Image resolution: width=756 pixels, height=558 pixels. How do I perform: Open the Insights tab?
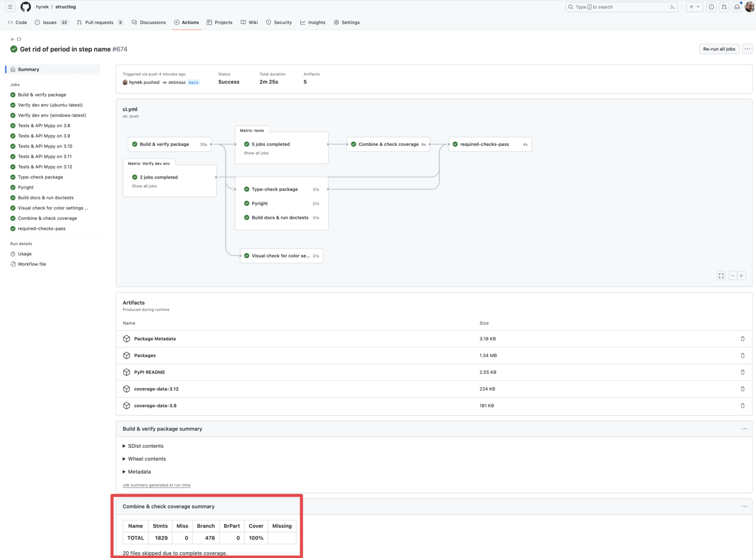point(312,22)
